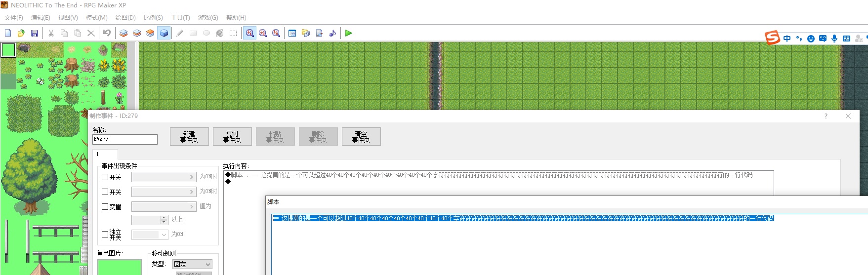Click the help question mark in event dialog
Screen dimensions: 868x275
pyautogui.click(x=826, y=116)
